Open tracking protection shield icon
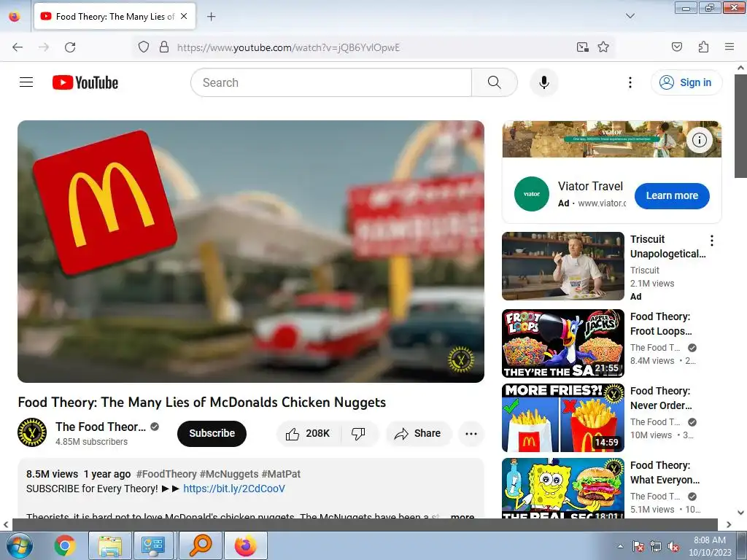This screenshot has width=747, height=560. click(x=144, y=47)
